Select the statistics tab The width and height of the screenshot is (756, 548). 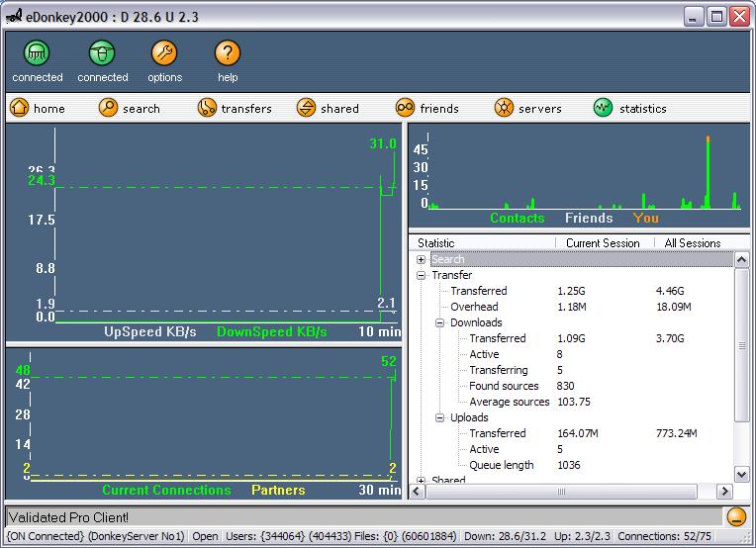pyautogui.click(x=630, y=108)
